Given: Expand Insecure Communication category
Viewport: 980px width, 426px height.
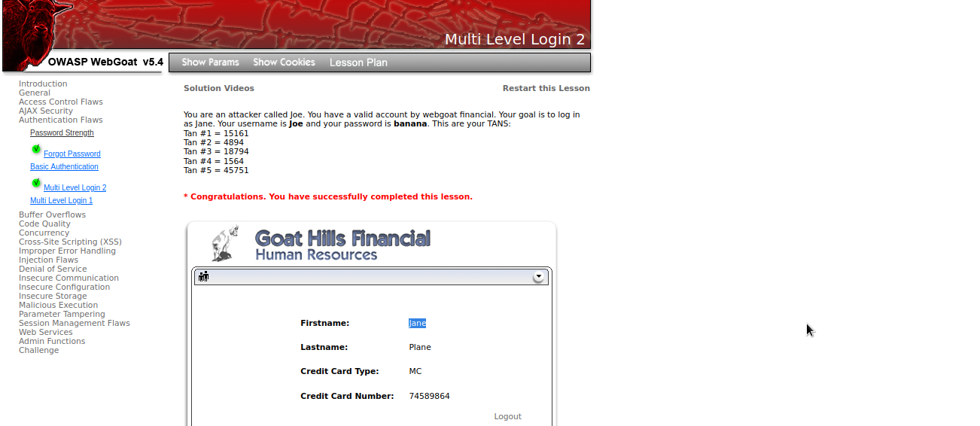Looking at the screenshot, I should pyautogui.click(x=68, y=278).
